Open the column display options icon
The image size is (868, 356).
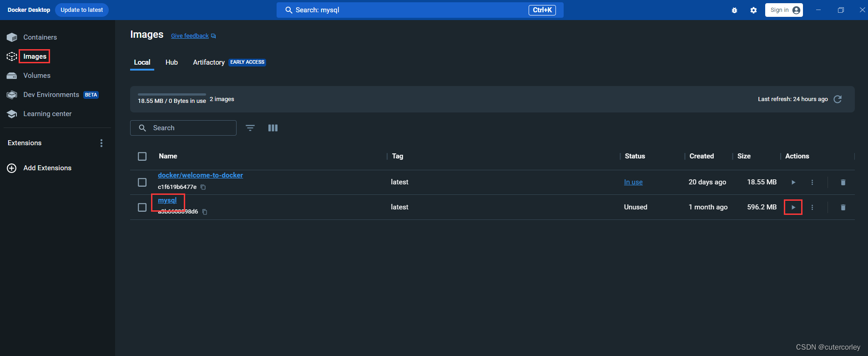tap(273, 128)
